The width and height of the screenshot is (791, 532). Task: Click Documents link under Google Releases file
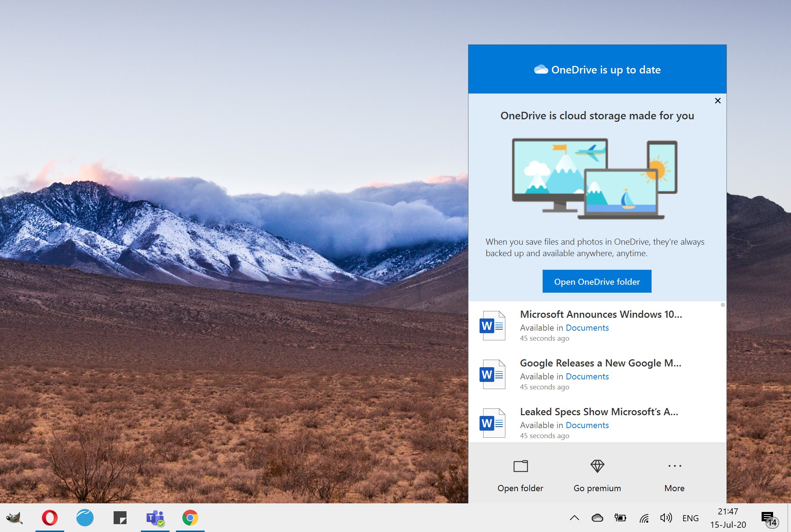point(587,377)
